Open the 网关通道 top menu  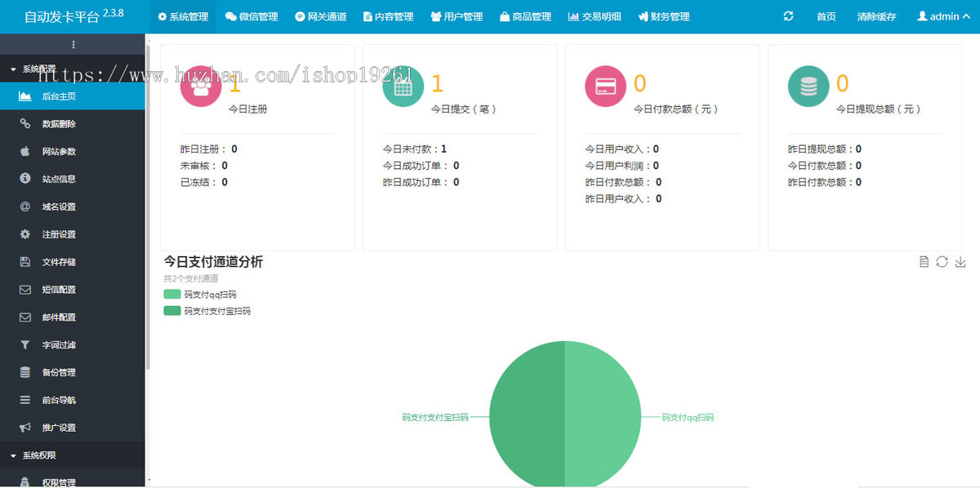coord(320,16)
